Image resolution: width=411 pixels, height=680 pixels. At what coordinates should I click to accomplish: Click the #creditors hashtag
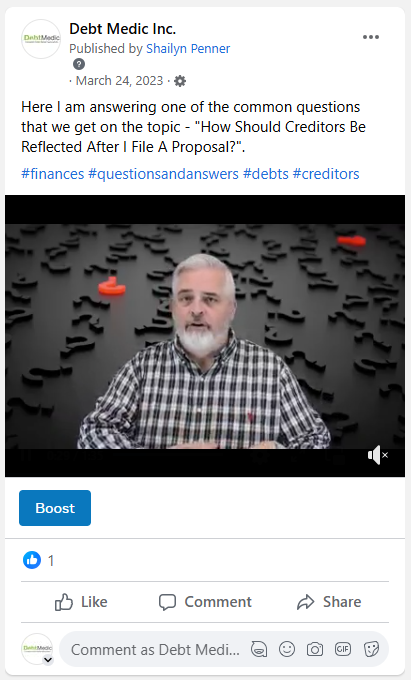[x=326, y=174]
